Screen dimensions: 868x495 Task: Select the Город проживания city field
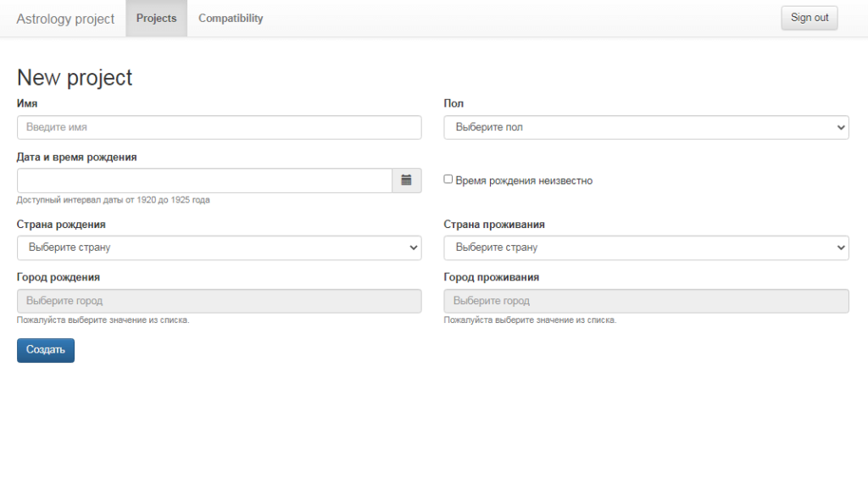(x=646, y=301)
